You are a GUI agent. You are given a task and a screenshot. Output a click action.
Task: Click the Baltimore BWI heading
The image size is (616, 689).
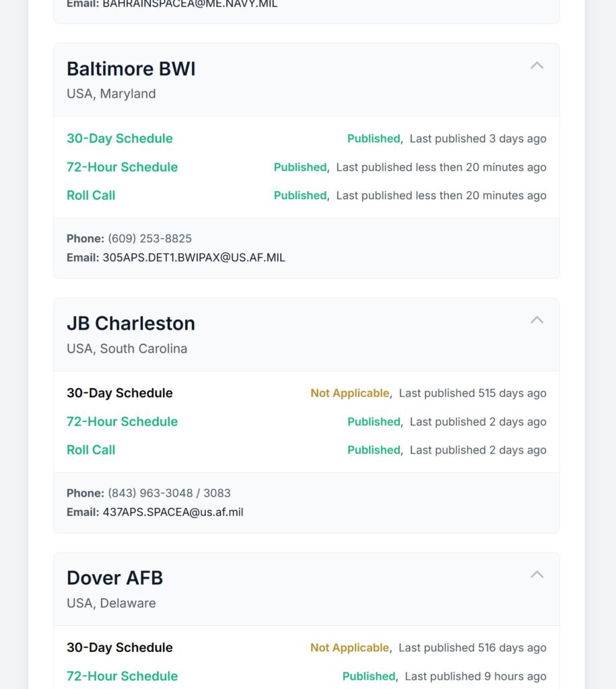[x=131, y=69]
